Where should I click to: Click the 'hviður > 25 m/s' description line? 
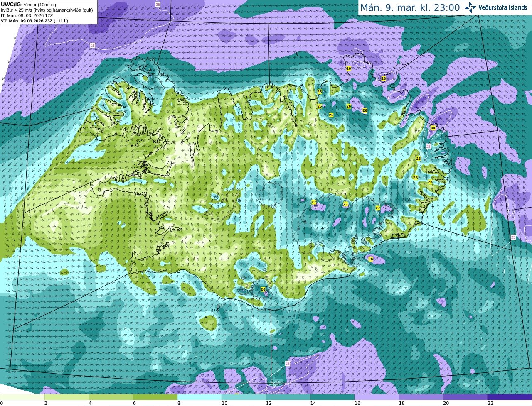coord(47,10)
